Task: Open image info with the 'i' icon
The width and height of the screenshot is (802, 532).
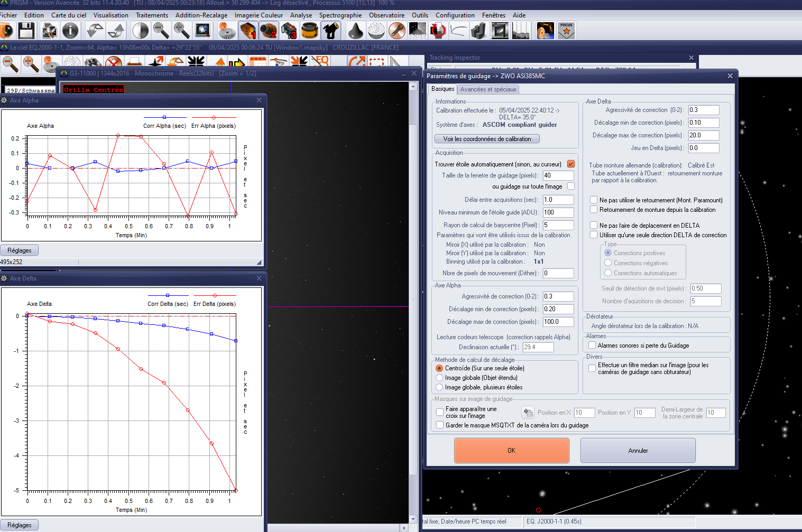Action: point(70,31)
